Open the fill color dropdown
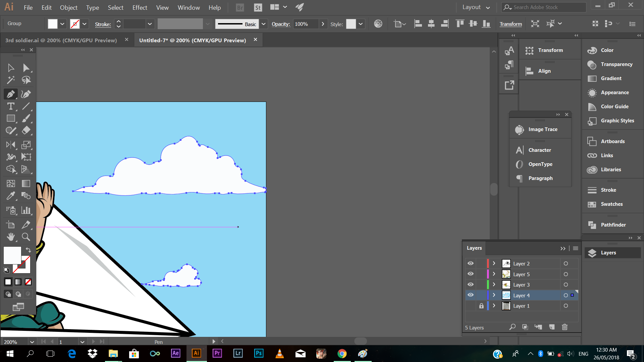Viewport: 644px width, 362px height. pyautogui.click(x=62, y=24)
